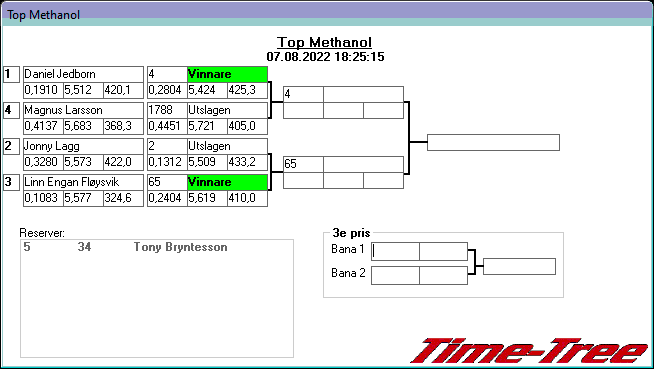Select the 3e pris winner result box
654x369 pixels.
(x=519, y=266)
